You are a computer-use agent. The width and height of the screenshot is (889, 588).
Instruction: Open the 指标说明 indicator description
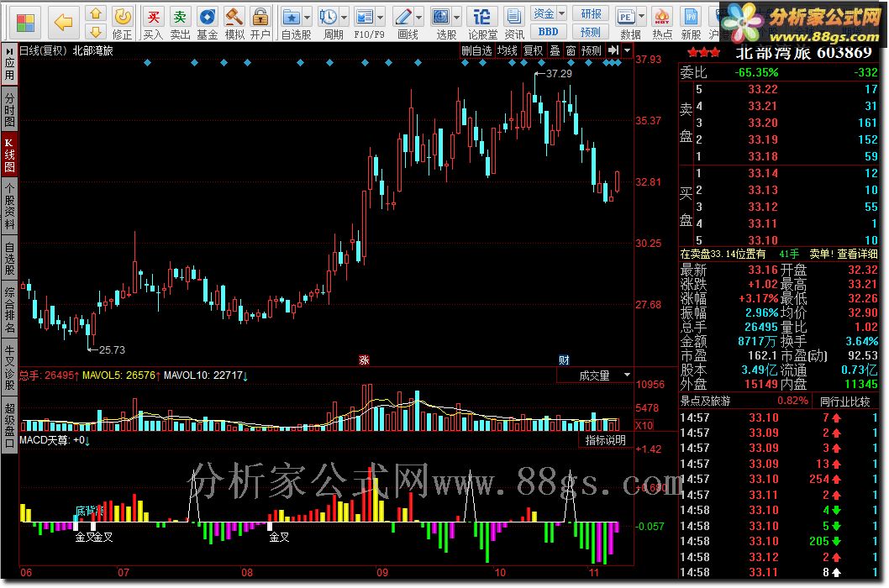tap(605, 440)
